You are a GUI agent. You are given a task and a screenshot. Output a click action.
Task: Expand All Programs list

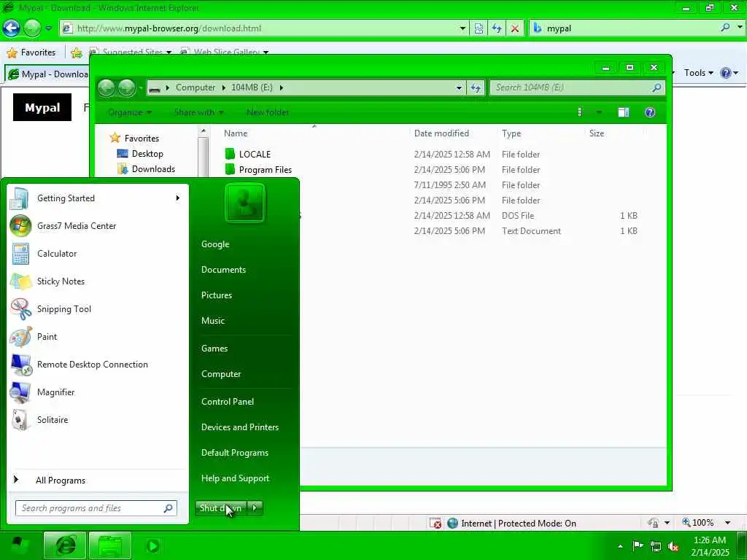98,480
